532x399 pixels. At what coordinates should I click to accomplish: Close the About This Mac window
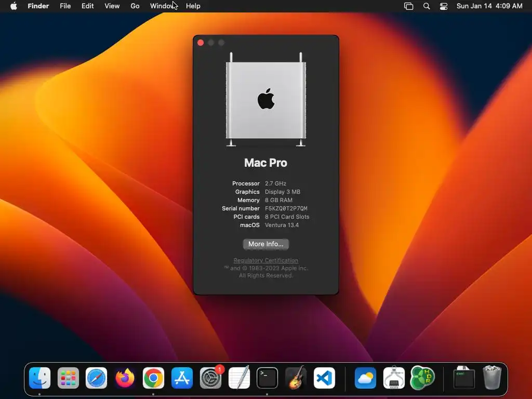[x=201, y=43]
